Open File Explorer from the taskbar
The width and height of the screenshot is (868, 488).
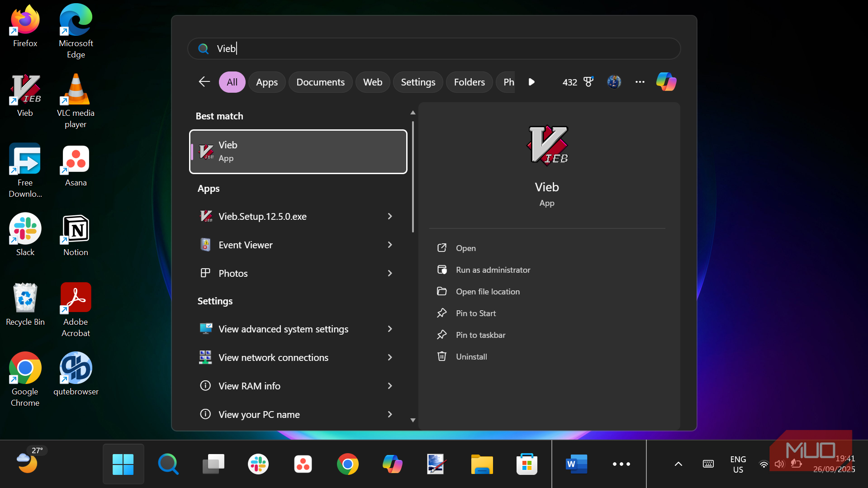click(x=482, y=464)
